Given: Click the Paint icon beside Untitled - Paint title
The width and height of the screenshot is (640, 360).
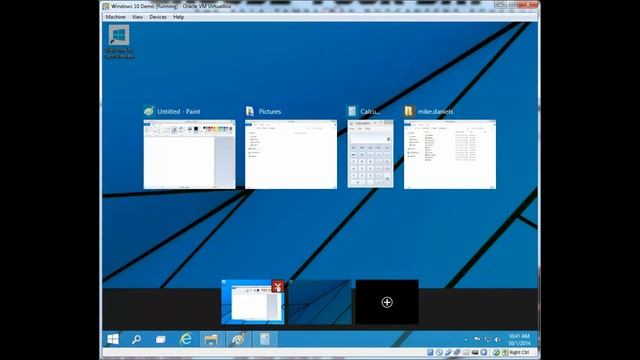Looking at the screenshot, I should coord(149,111).
